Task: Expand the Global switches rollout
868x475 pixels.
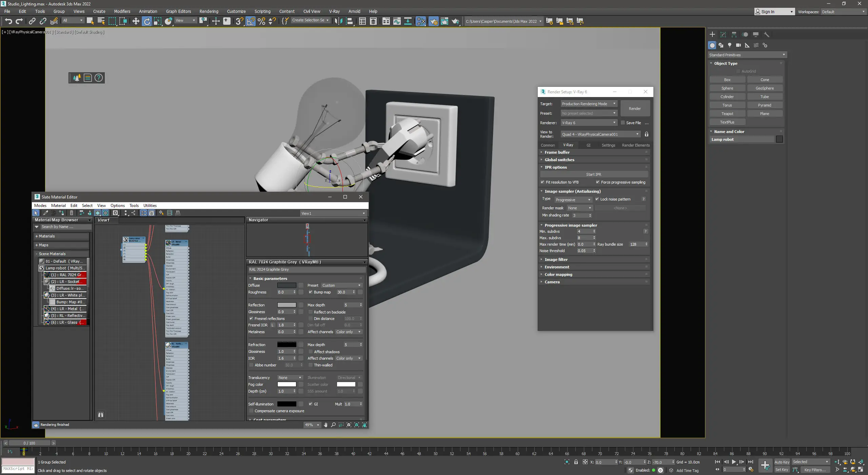Action: (x=559, y=160)
